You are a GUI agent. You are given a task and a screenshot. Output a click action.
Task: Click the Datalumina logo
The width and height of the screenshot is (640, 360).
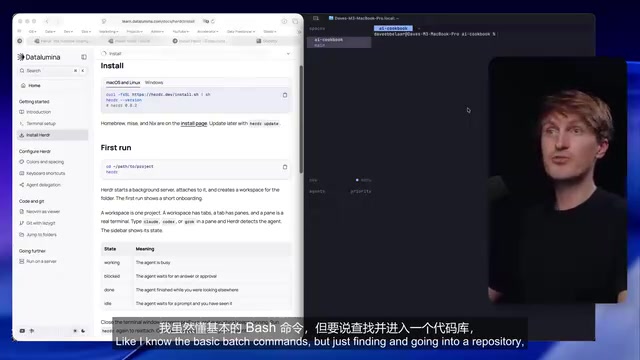39,57
